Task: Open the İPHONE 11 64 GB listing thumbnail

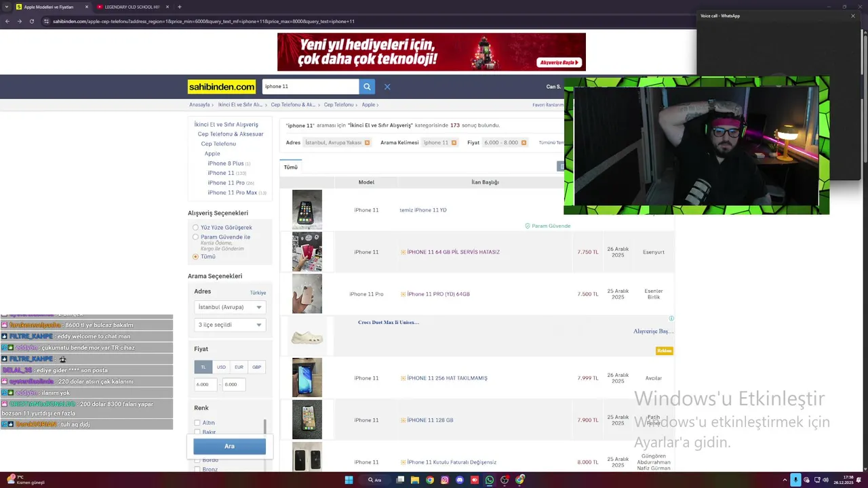Action: 307,251
